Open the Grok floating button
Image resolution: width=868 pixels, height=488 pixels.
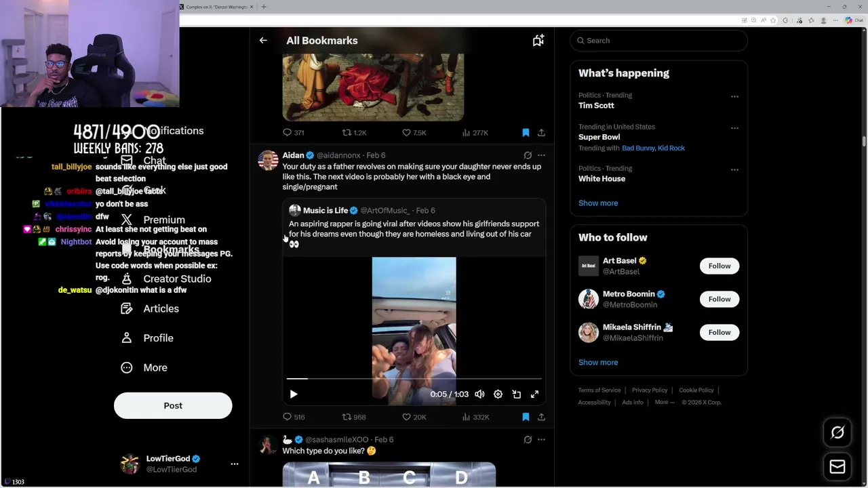(x=837, y=432)
